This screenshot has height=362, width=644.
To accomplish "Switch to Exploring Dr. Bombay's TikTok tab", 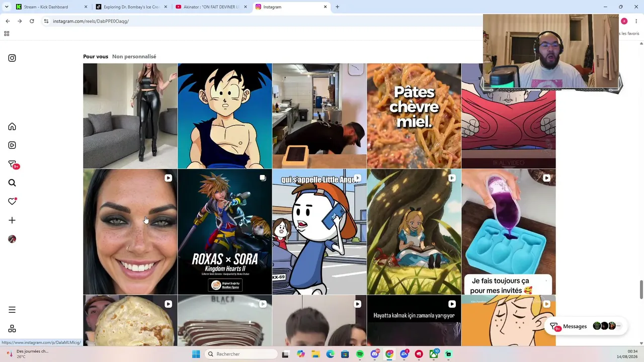I will coord(132,7).
